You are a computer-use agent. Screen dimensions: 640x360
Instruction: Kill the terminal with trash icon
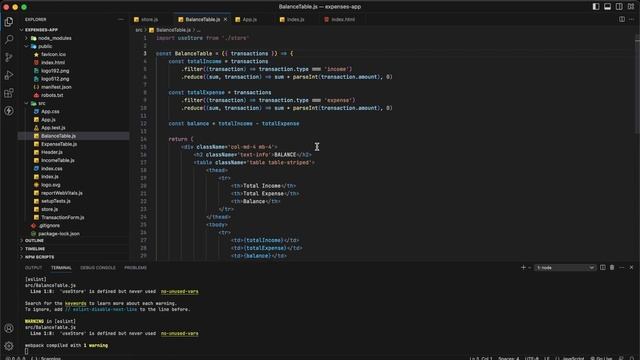click(612, 267)
